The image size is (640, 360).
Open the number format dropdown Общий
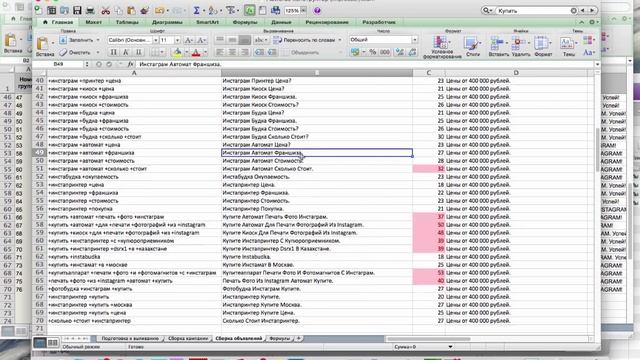pos(415,40)
